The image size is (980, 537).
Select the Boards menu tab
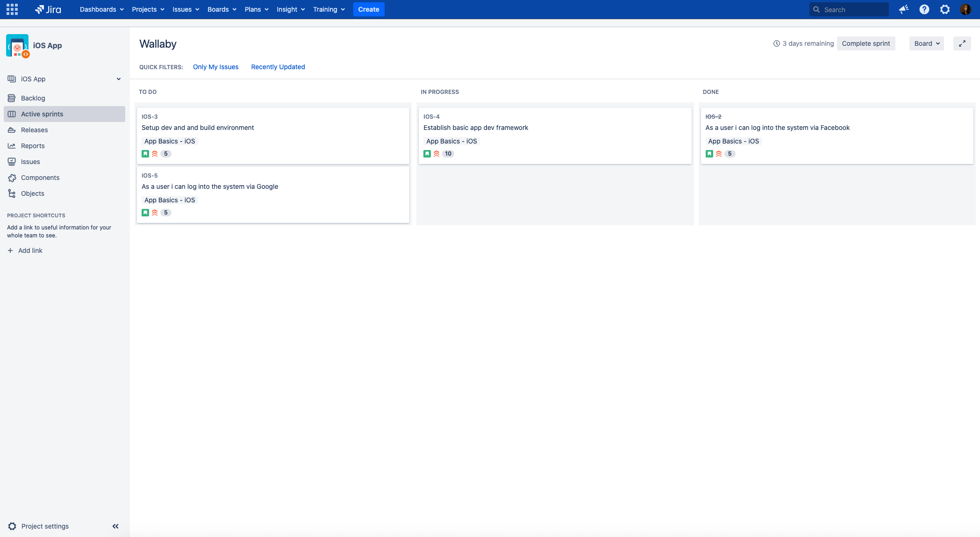point(218,9)
